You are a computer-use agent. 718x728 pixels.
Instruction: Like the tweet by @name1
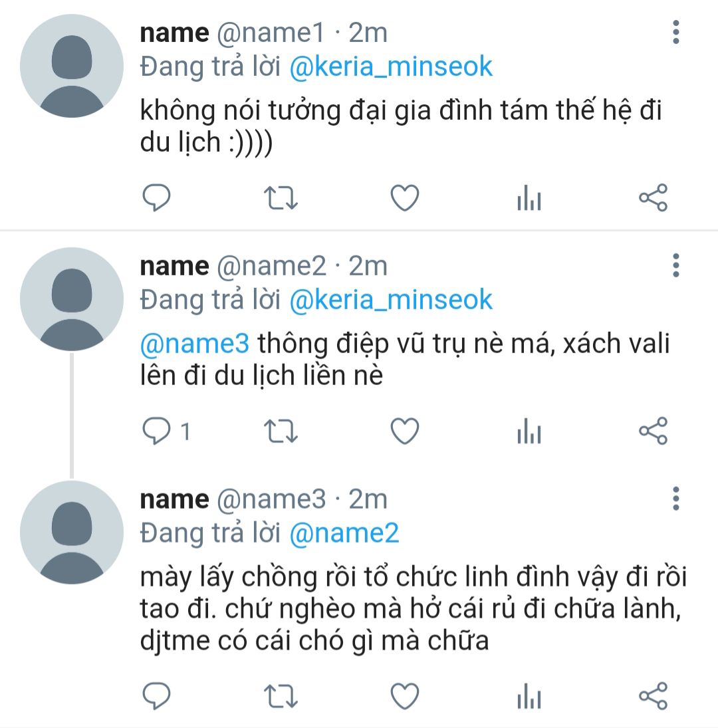[404, 198]
